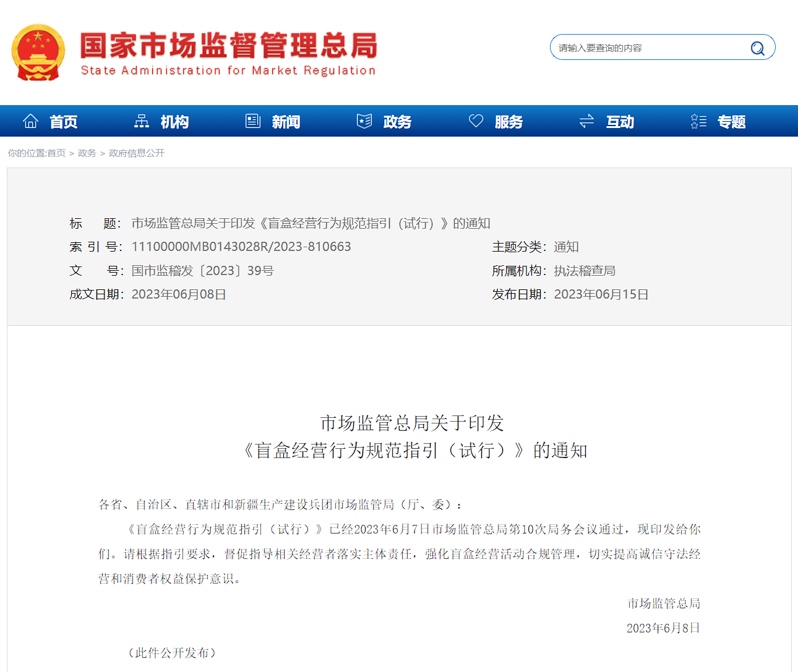Select the 所属机构 value 执法稽查局
This screenshot has width=798, height=672.
pos(585,271)
